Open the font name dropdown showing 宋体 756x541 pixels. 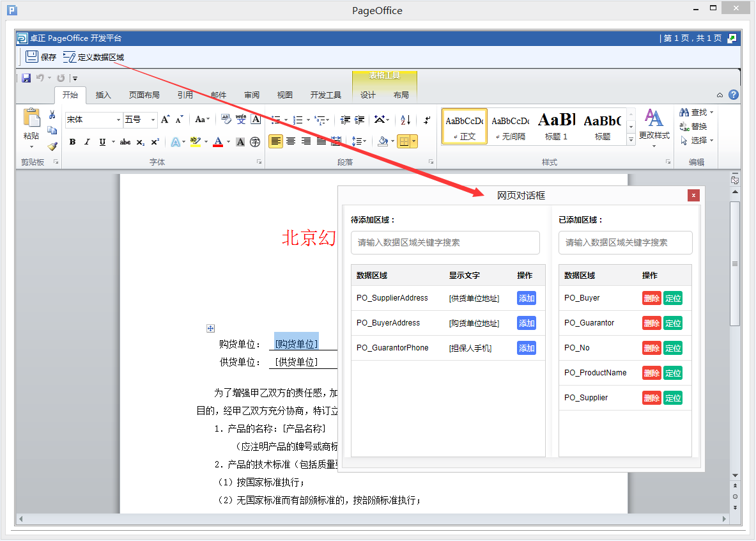point(118,120)
